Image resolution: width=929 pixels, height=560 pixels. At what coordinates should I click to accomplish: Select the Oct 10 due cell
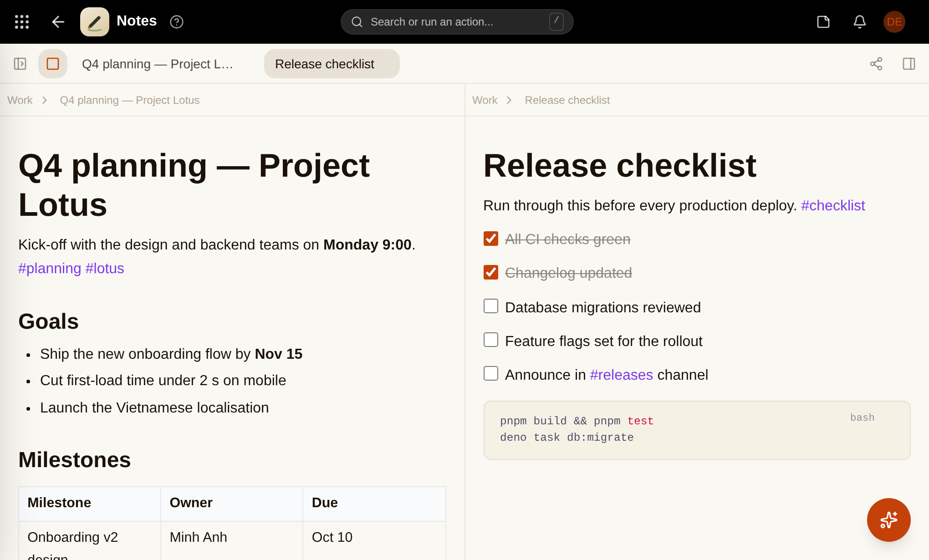(x=374, y=541)
